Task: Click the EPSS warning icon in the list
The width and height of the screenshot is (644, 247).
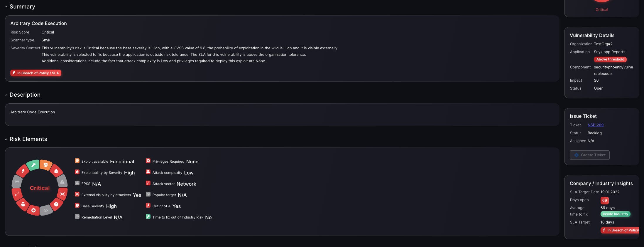Action: 77,183
